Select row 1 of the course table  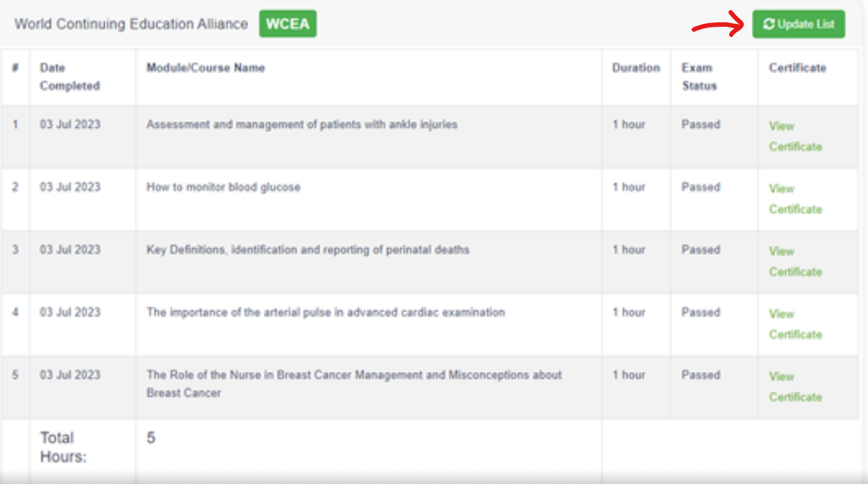tap(361, 136)
